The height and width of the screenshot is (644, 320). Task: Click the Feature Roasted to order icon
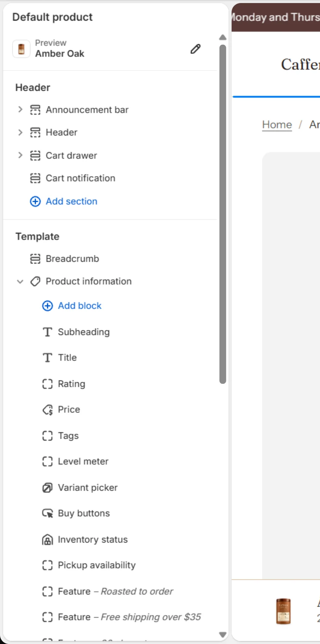pyautogui.click(x=47, y=591)
